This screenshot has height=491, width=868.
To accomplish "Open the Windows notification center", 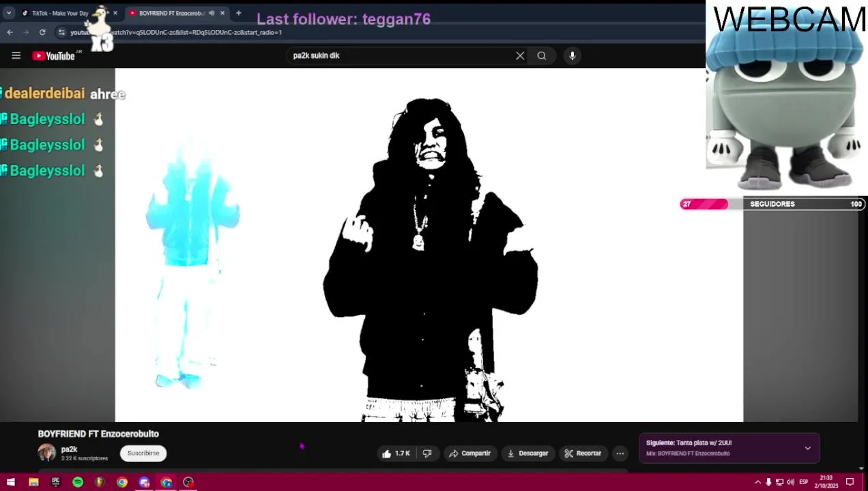I will (x=850, y=482).
